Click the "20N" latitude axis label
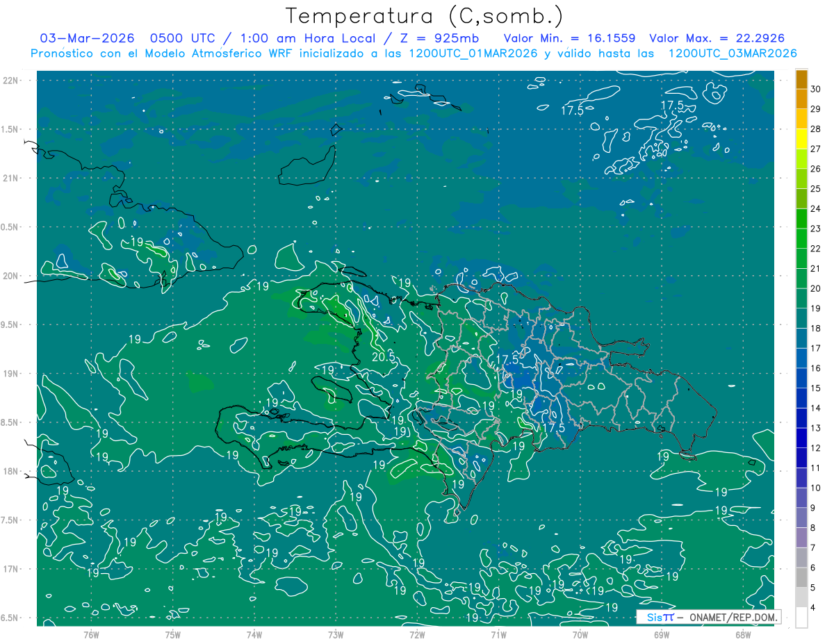Screen dimensions: 834x644 pyautogui.click(x=10, y=276)
